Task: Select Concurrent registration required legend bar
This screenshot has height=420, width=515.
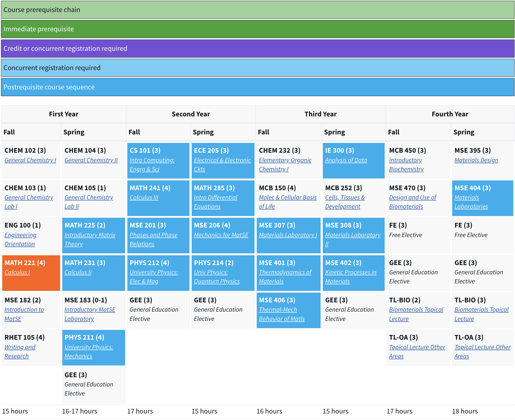Action: 257,68
